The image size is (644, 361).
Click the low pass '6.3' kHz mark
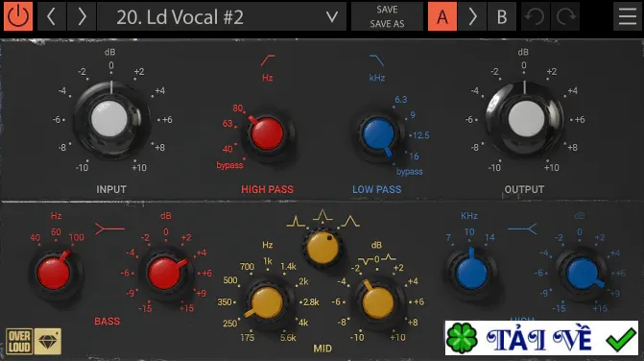401,100
